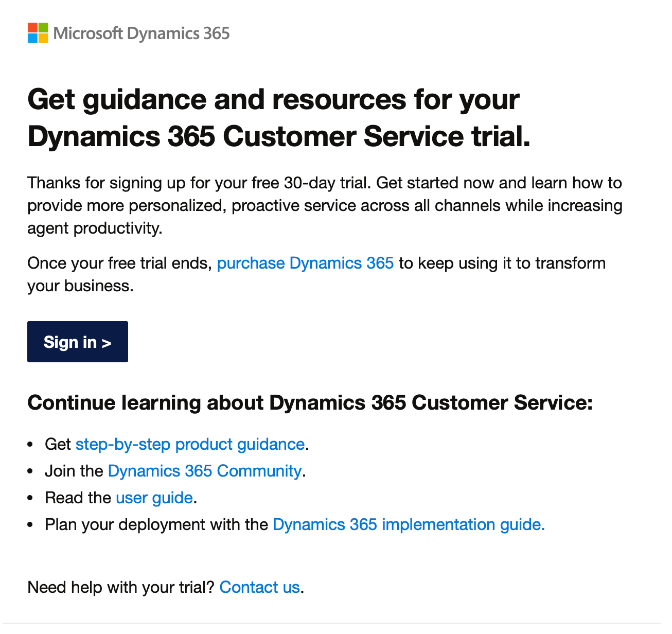Viewport: 672px width, 634px height.
Task: Click the Microsoft Dynamics 365 wordmark text
Action: pyautogui.click(x=142, y=33)
